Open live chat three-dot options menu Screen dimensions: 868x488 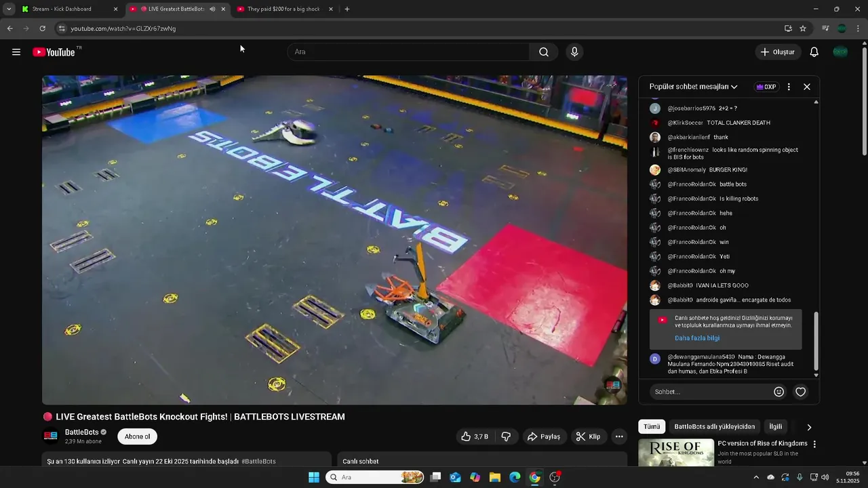(x=789, y=87)
